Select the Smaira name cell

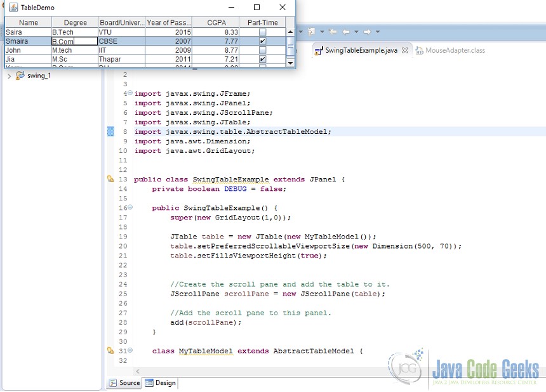[28, 41]
